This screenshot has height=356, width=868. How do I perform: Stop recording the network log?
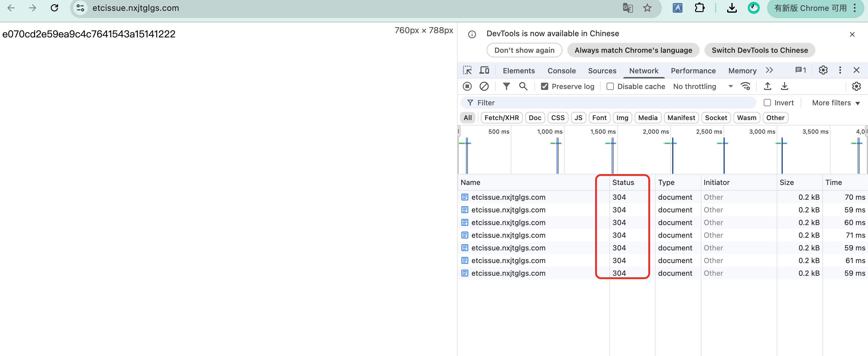pos(467,86)
